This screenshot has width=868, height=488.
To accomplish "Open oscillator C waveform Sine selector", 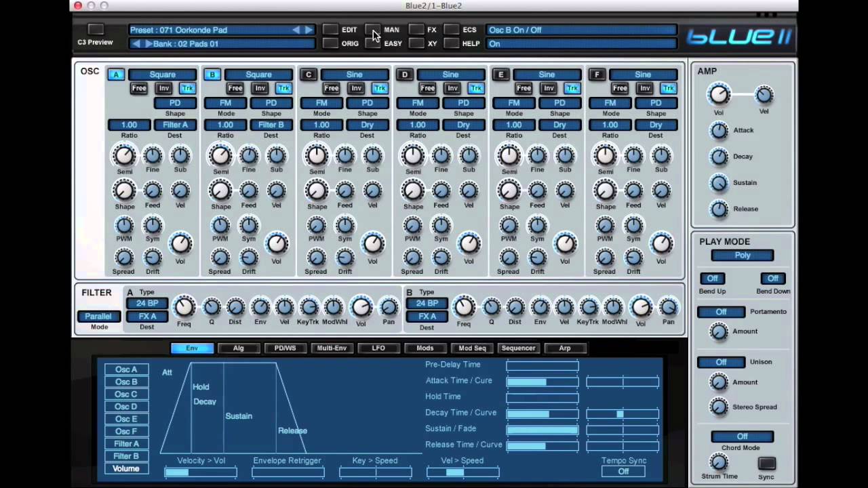I will point(355,75).
